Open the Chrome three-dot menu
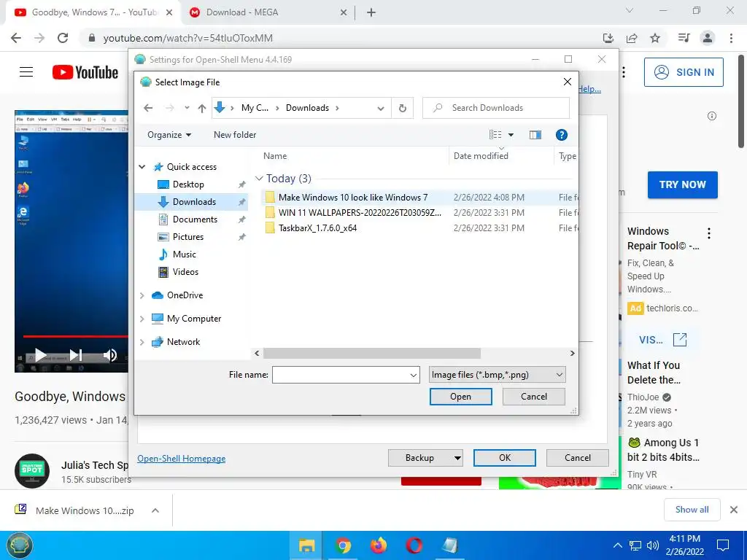This screenshot has width=747, height=560. (x=731, y=38)
